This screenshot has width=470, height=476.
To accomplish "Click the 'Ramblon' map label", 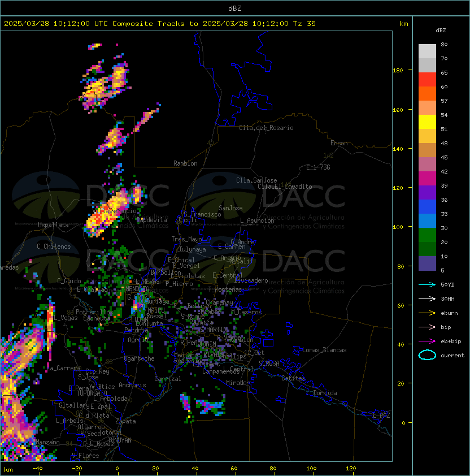I will click(x=185, y=163).
